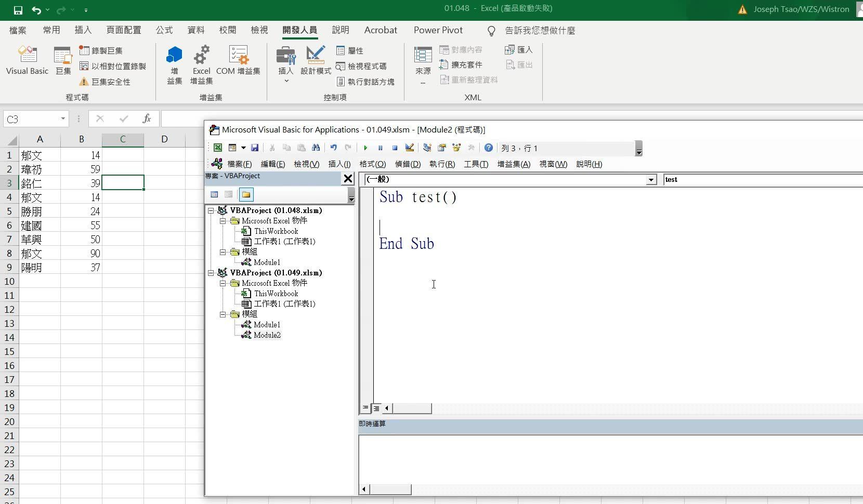Click the Find binoculars icon in VBA toolbar
The height and width of the screenshot is (504, 863).
click(x=316, y=148)
